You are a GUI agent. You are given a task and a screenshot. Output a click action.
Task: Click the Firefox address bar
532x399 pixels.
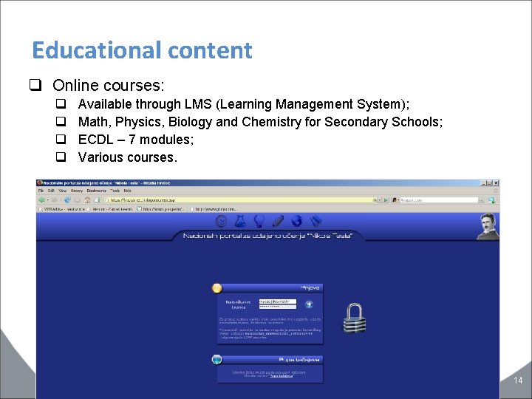[x=240, y=200]
